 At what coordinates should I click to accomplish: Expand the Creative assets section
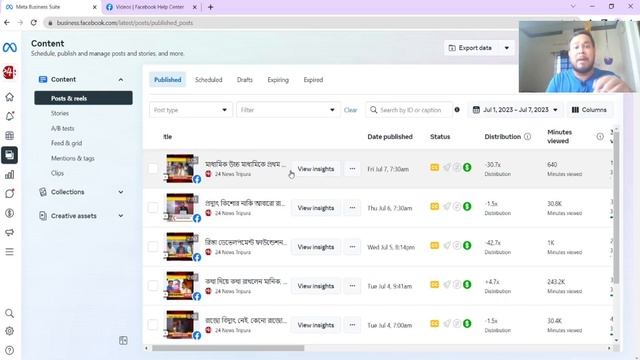[121, 216]
